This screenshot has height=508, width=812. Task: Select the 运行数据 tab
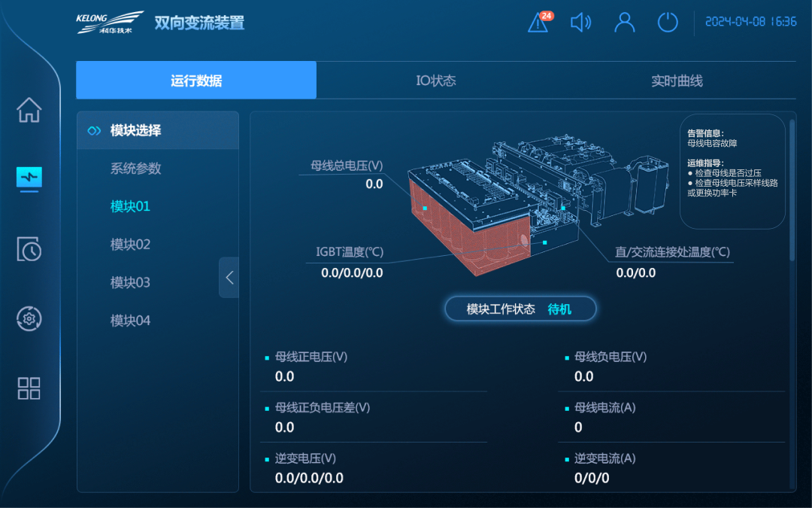point(196,81)
